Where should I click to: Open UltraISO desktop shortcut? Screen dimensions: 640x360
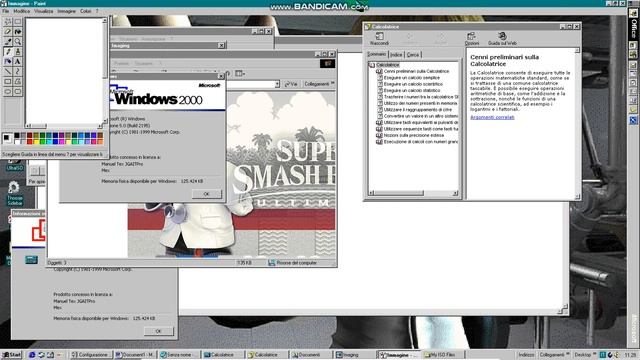tap(14, 164)
